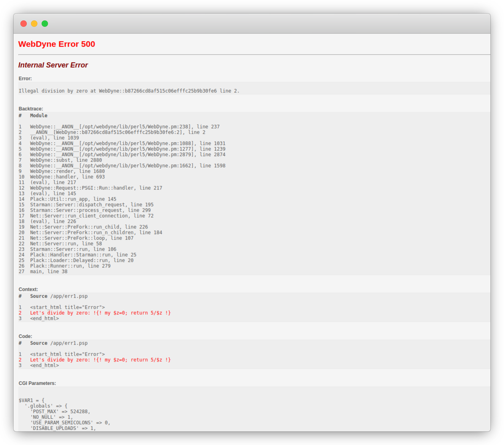
Task: Click the 'POST_MAX' => 524288 parameter line
Action: point(60,412)
